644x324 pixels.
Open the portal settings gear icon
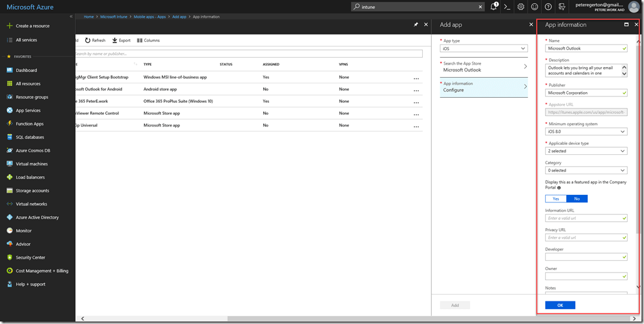click(x=521, y=7)
